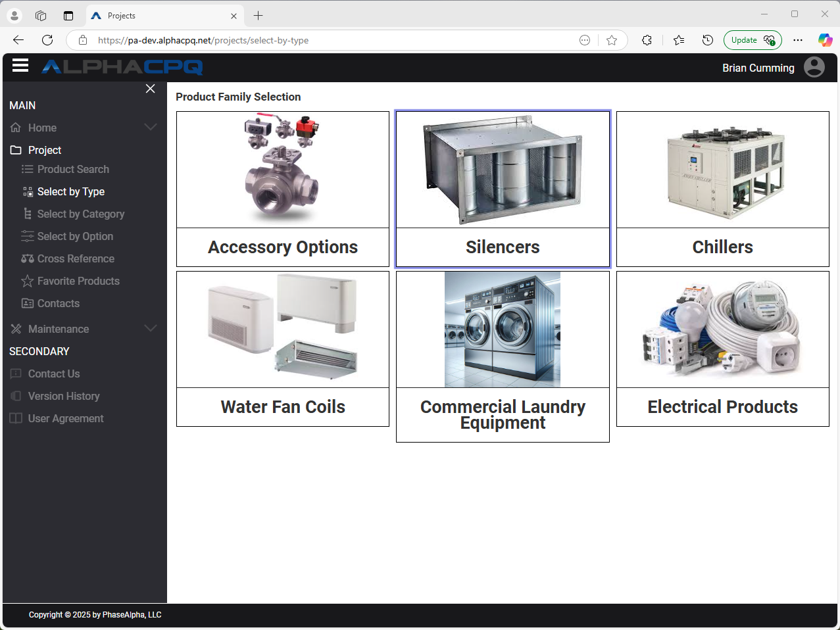Click the user profile avatar icon
Viewport: 840px width, 630px height.
pos(814,66)
